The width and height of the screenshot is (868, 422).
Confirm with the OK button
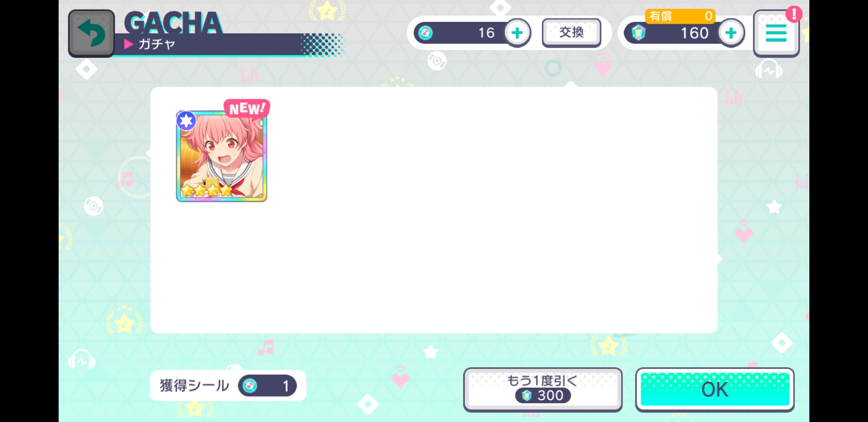point(715,390)
